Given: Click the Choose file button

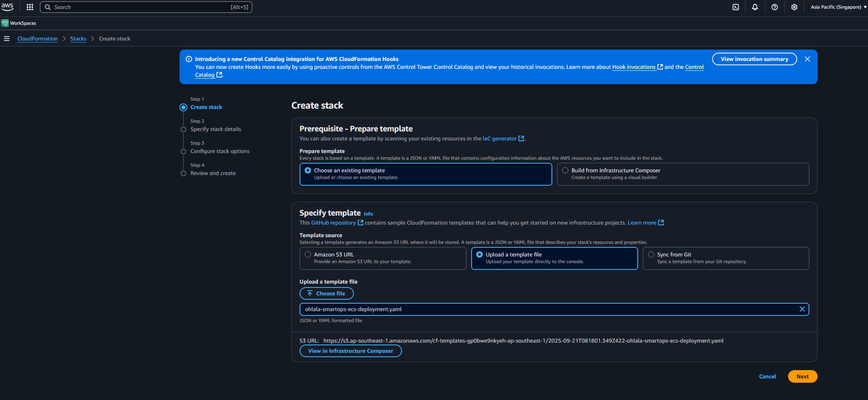Looking at the screenshot, I should point(326,293).
